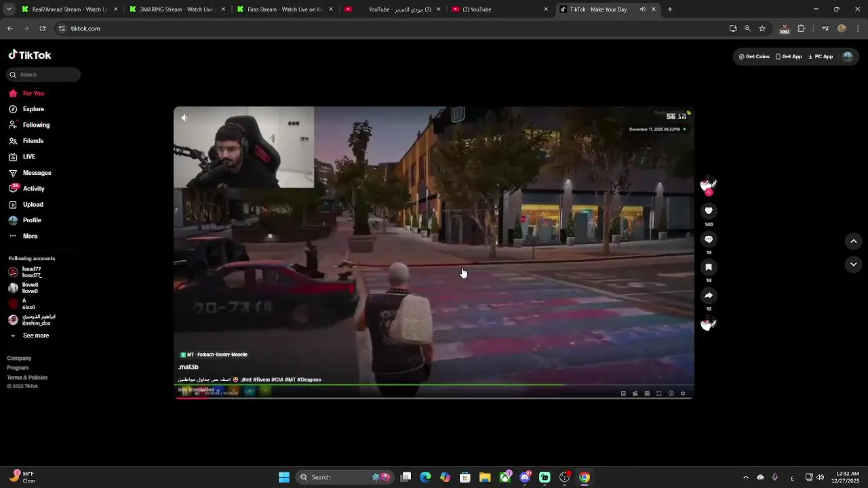Click the TikTok search box

coord(43,75)
